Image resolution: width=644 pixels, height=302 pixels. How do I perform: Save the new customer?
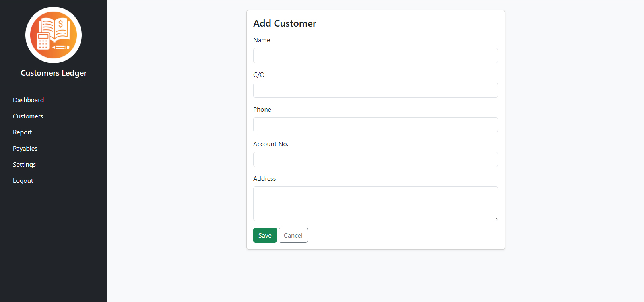click(265, 235)
